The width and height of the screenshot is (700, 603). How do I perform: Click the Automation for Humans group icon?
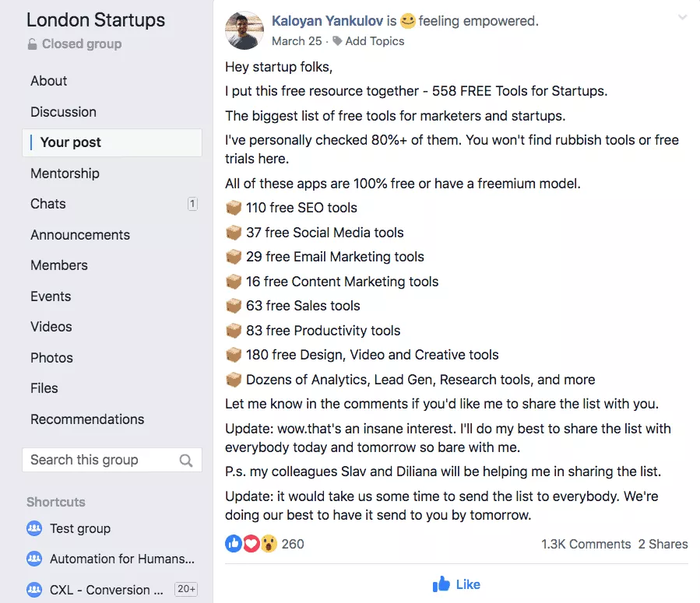34,559
